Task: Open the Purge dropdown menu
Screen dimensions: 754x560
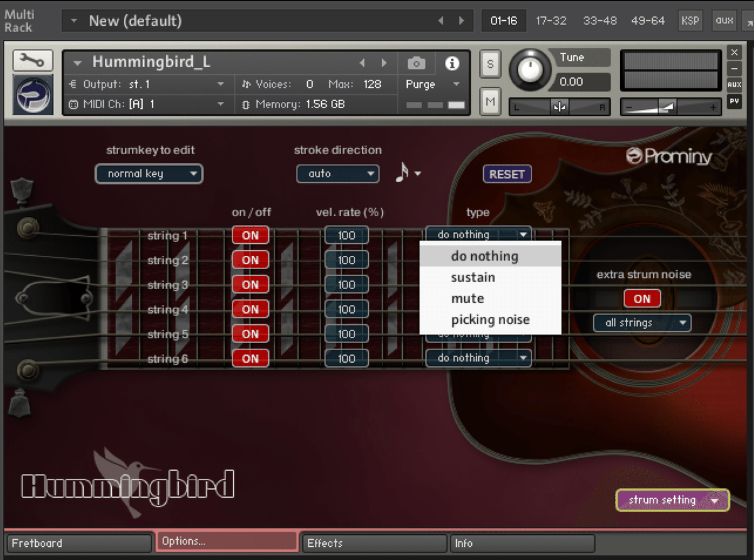Action: click(x=433, y=84)
